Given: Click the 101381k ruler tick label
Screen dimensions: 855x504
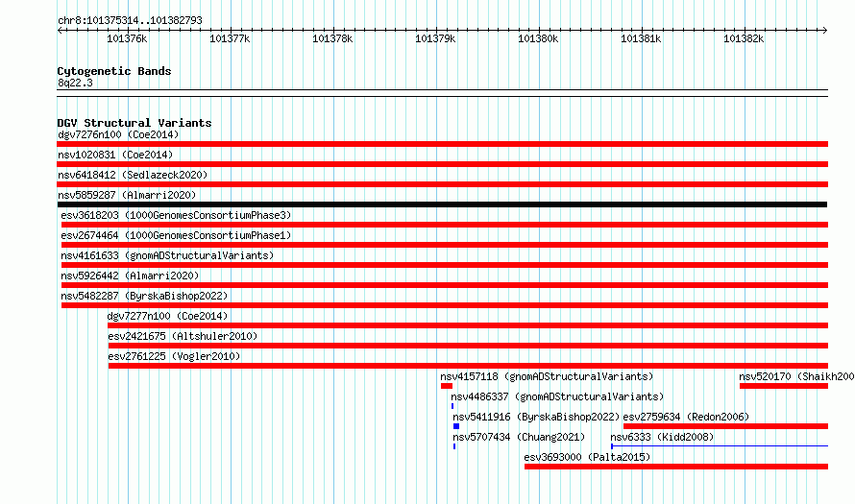Looking at the screenshot, I should (641, 38).
